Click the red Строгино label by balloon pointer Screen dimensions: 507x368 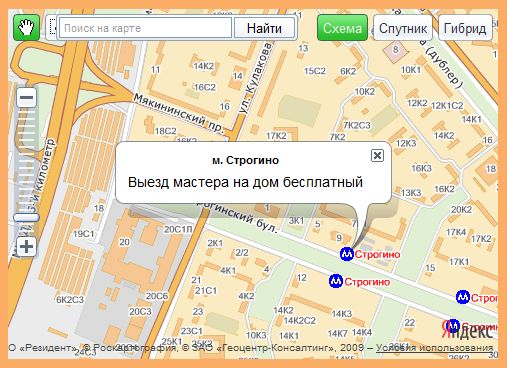[377, 254]
